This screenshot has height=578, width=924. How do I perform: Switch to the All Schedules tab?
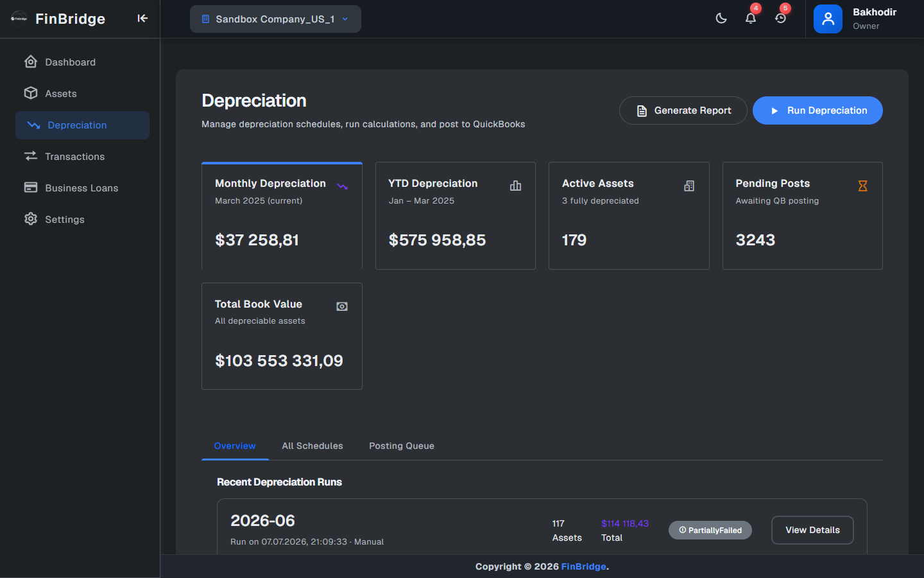(x=312, y=446)
